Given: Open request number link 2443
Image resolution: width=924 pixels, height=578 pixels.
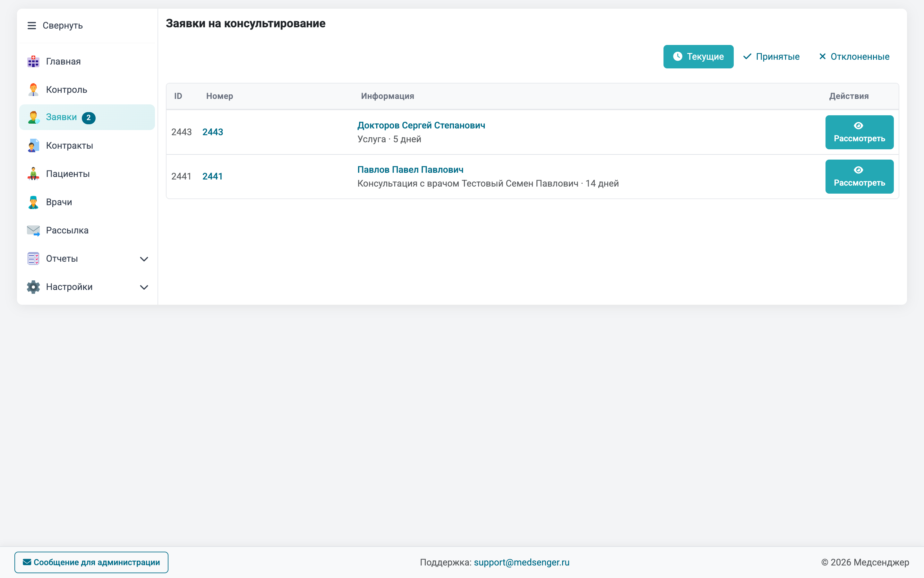Looking at the screenshot, I should (x=213, y=132).
